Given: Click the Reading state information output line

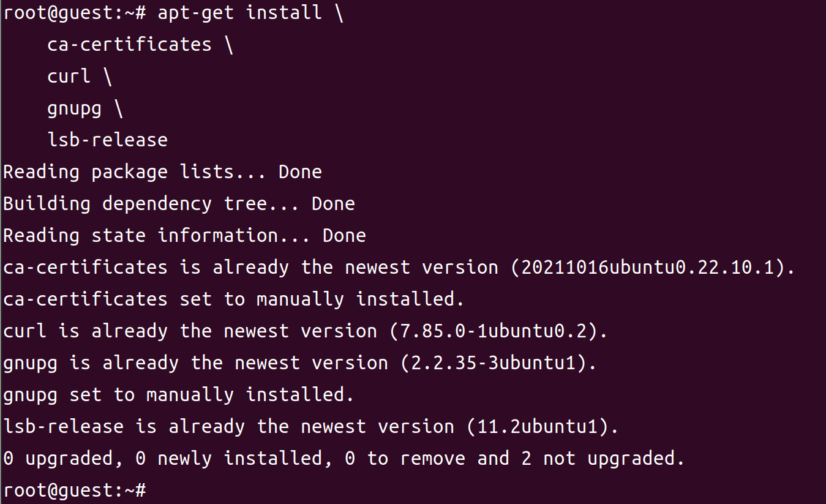Looking at the screenshot, I should 184,236.
